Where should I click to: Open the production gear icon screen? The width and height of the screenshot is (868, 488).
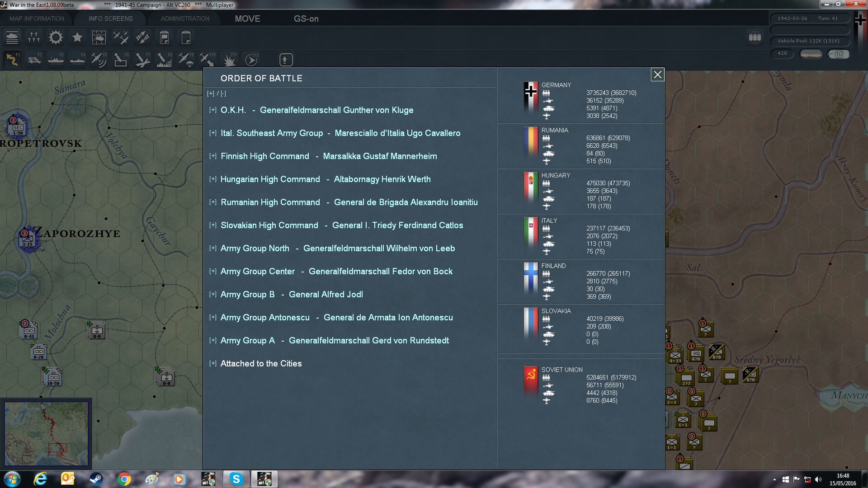point(56,38)
